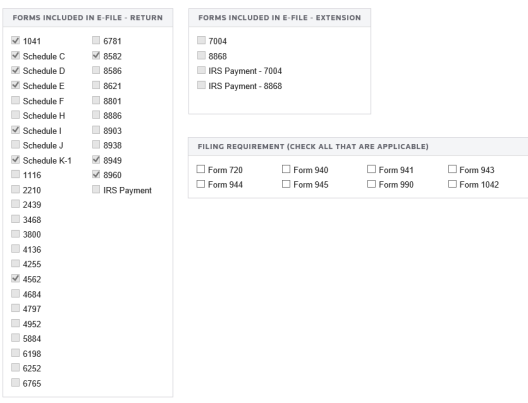Check the Schedule F checkbox
528x403 pixels.
(15, 100)
